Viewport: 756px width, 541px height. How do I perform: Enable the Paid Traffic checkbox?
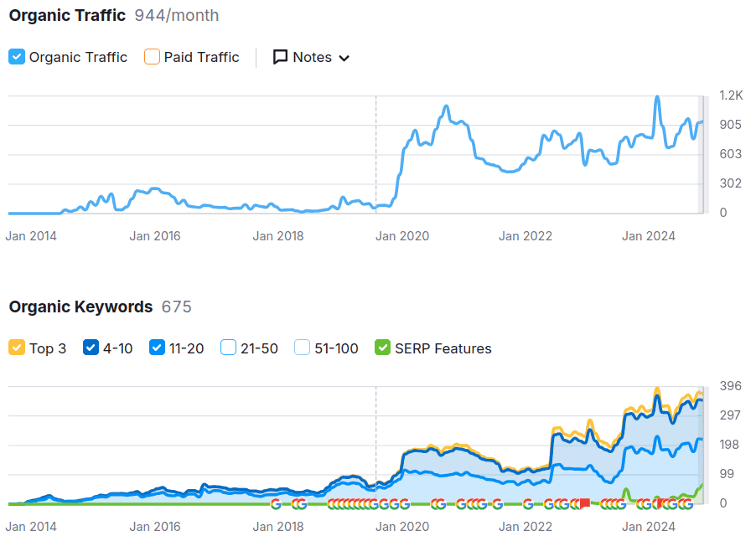[x=152, y=57]
